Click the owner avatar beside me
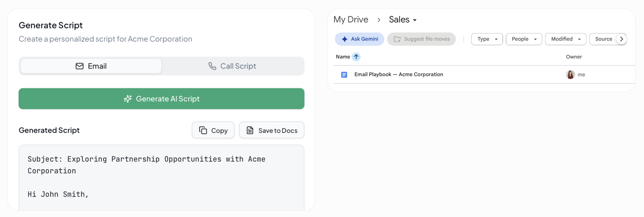The image size is (644, 217). click(x=570, y=74)
